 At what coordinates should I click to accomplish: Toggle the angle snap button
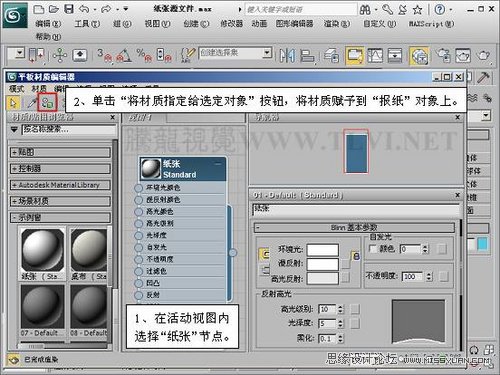(123, 55)
